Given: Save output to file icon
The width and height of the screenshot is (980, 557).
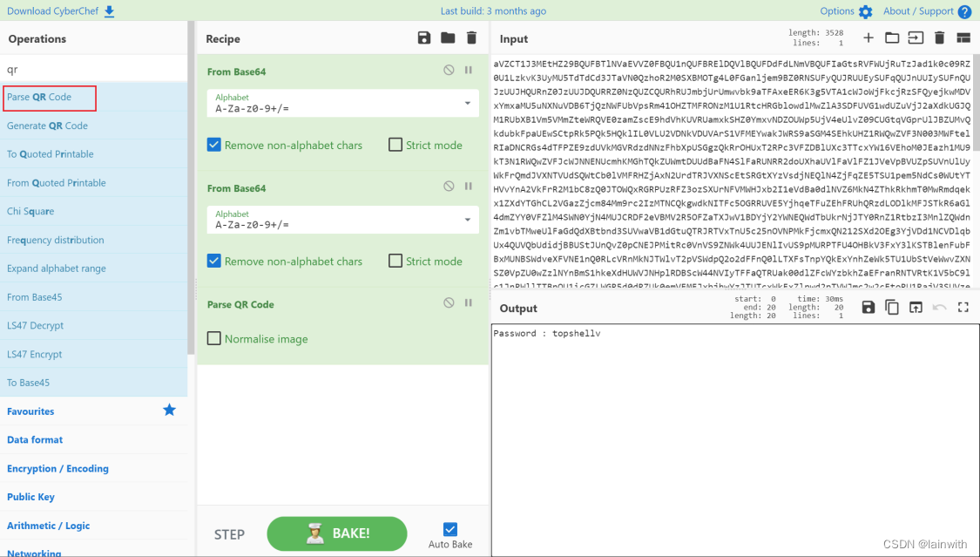Looking at the screenshot, I should (x=868, y=307).
